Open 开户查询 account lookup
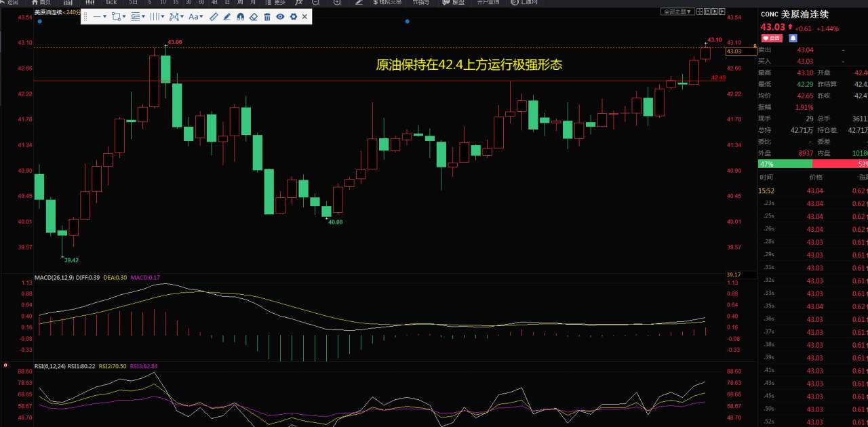This screenshot has height=427, width=868. click(488, 3)
